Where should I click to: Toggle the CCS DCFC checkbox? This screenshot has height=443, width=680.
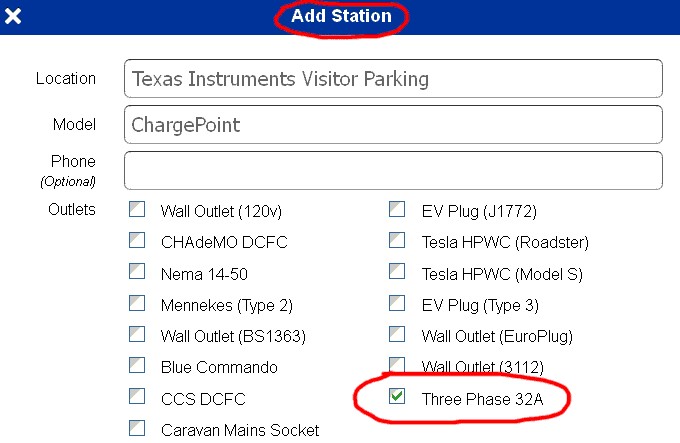click(137, 398)
